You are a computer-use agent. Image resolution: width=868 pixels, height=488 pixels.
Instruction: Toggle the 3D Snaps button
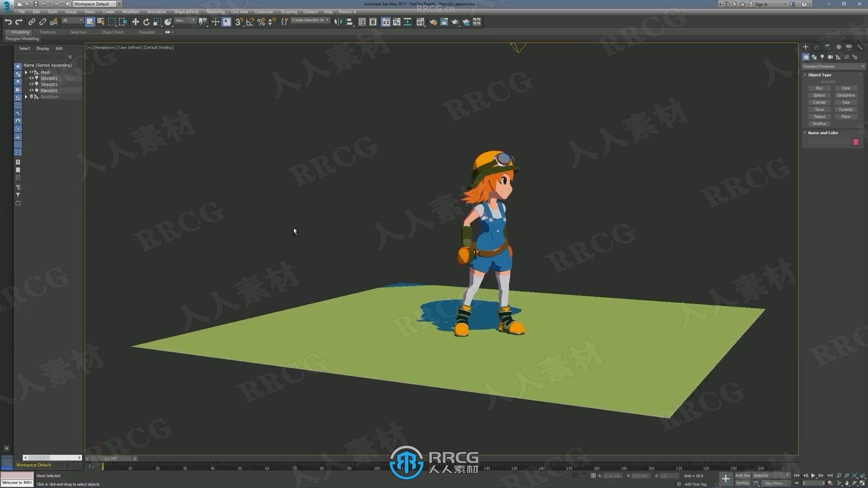(239, 22)
